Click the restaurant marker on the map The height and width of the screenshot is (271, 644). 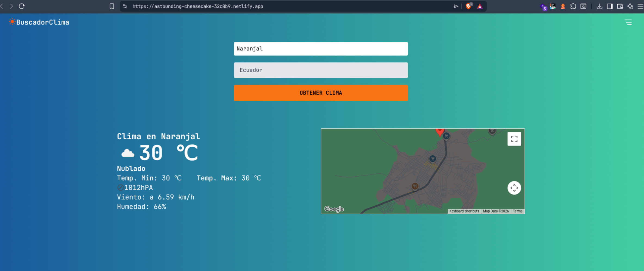[415, 186]
